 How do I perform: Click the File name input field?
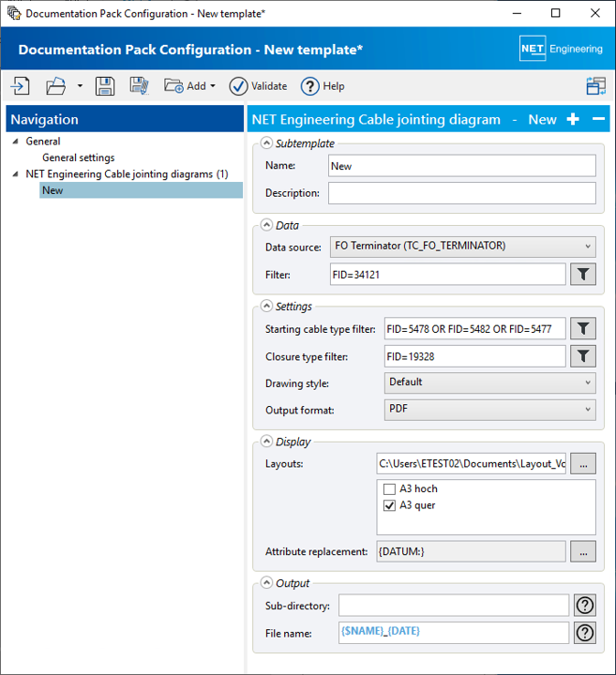pyautogui.click(x=454, y=633)
